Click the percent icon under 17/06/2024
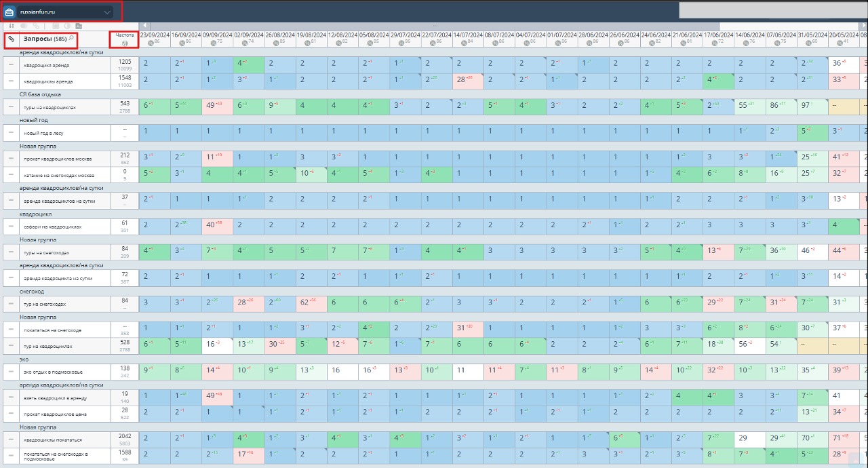The width and height of the screenshot is (868, 468). tap(715, 42)
